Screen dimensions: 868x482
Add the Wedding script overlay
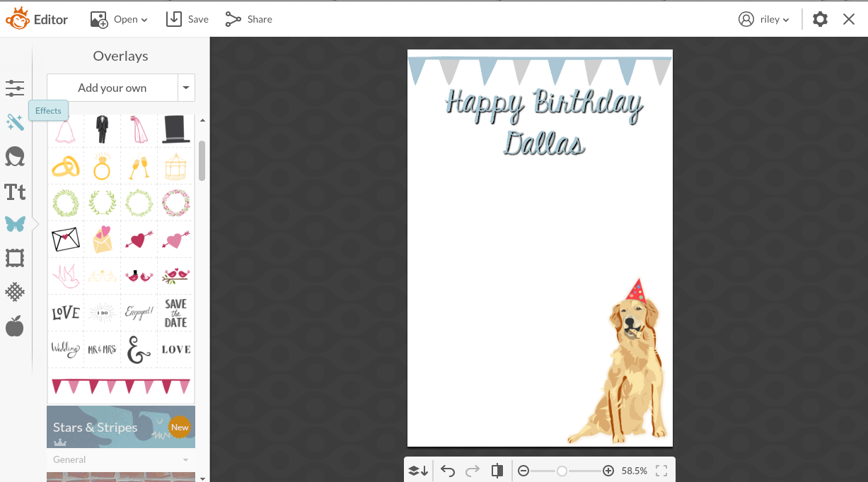[65, 349]
